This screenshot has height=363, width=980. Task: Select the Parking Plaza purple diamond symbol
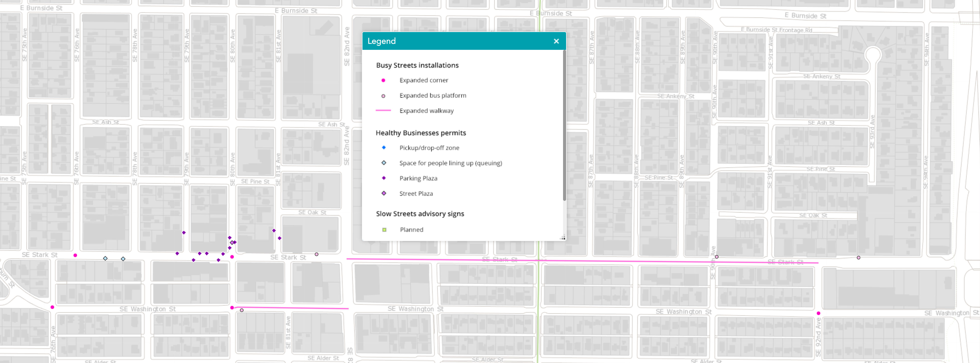click(x=384, y=178)
